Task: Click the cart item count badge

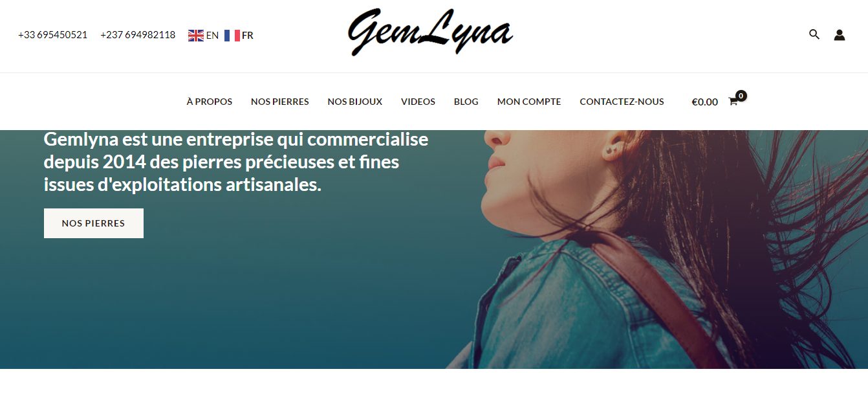Action: (741, 96)
